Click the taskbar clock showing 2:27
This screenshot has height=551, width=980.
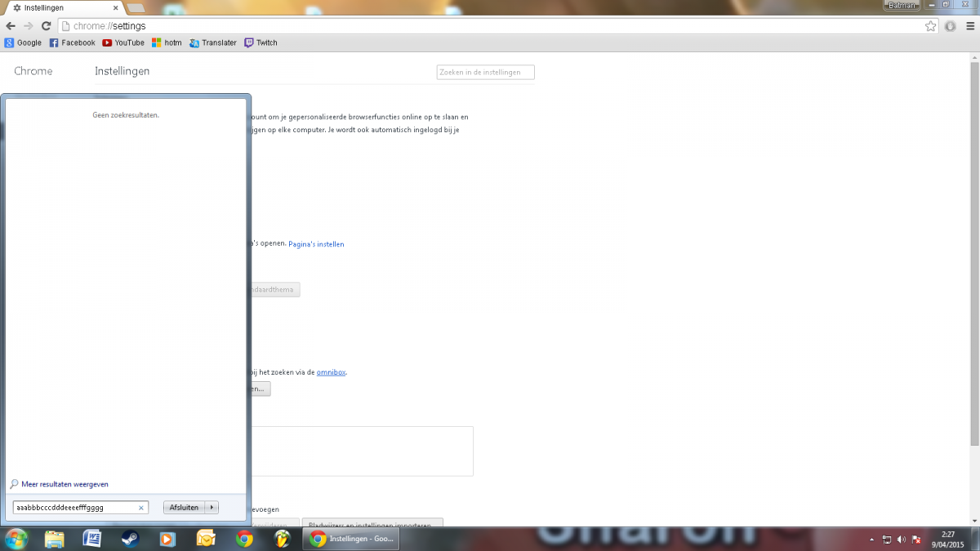(x=947, y=539)
